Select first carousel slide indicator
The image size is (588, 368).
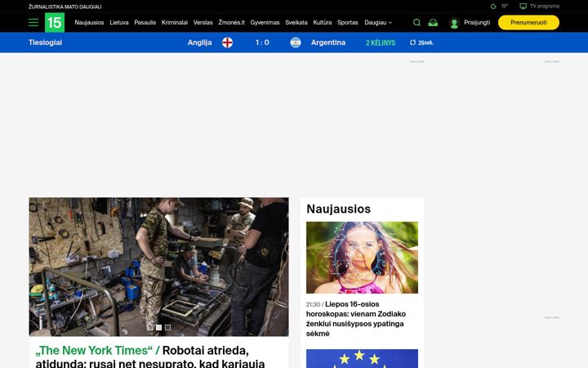(x=149, y=327)
